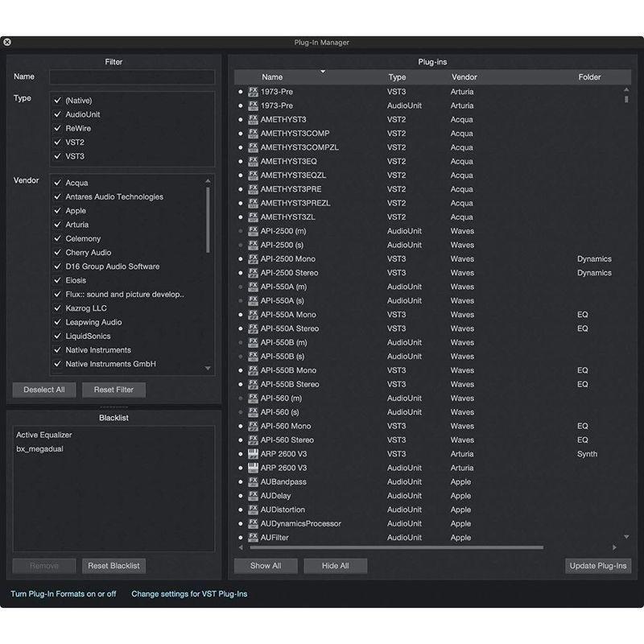Image resolution: width=644 pixels, height=644 pixels.
Task: Toggle visibility dot for API-550B (s)
Action: tap(241, 357)
